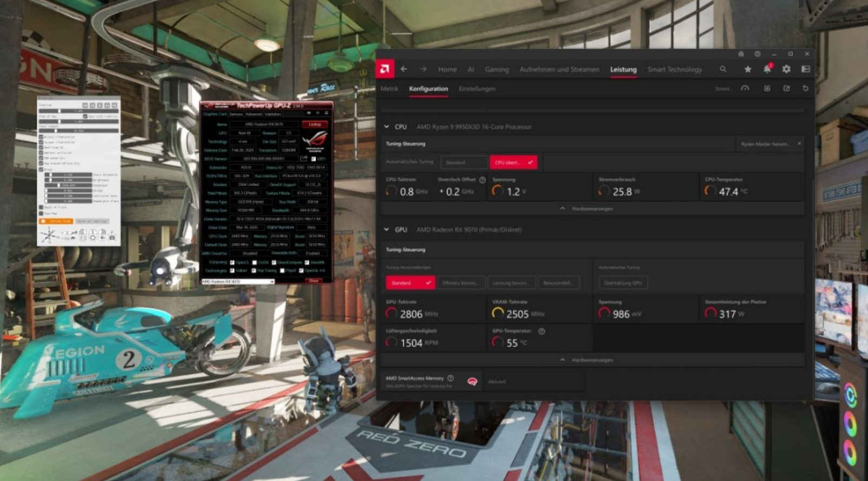Open the Gaming tab
Image resolution: width=868 pixels, height=481 pixels.
click(496, 69)
